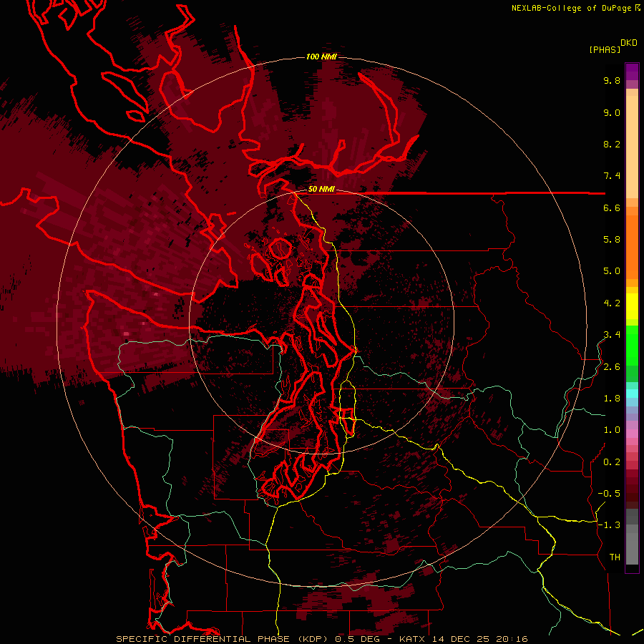Click the 100 NMI range ring label
Image resolution: width=644 pixels, height=644 pixels.
click(321, 57)
